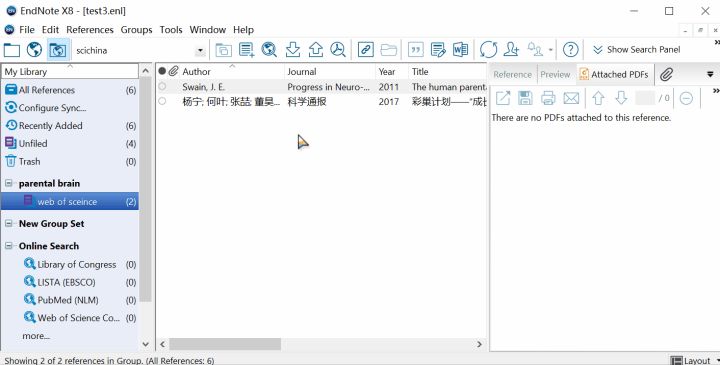Click the Share Library person-plus icon

pos(511,50)
